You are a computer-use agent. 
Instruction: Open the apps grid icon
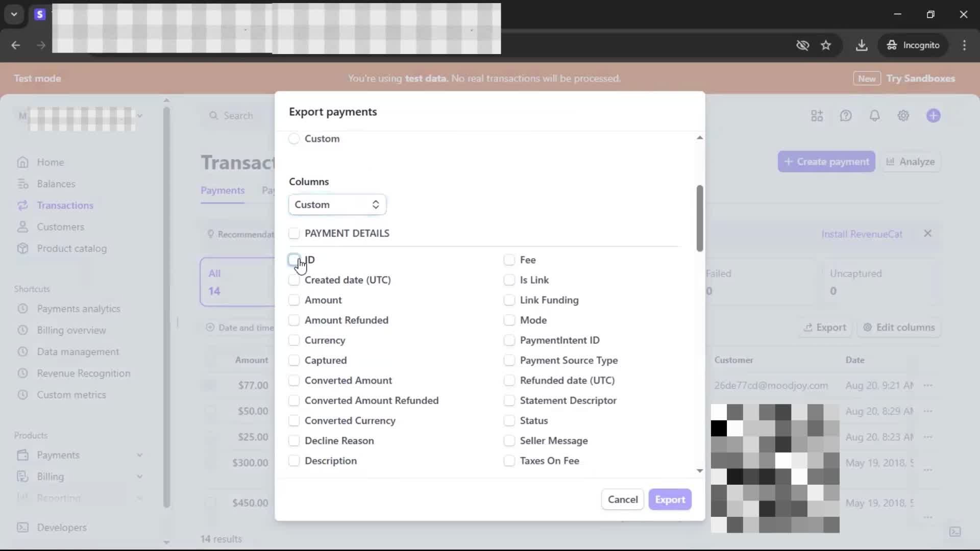[x=817, y=116]
